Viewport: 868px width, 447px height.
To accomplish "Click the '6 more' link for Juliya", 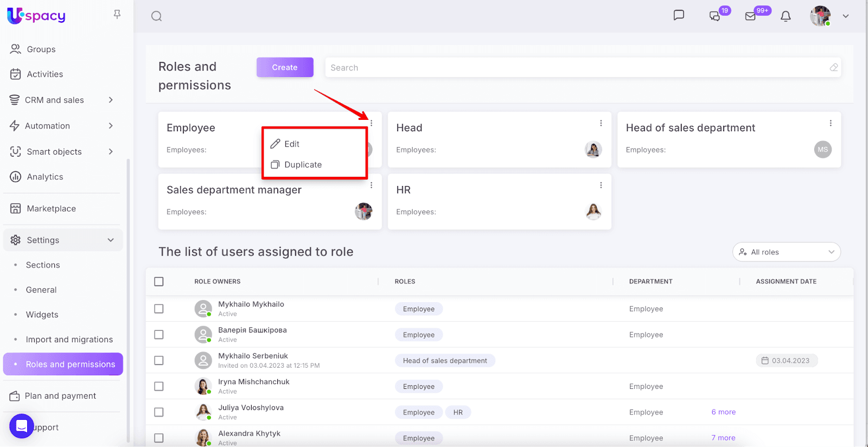I will click(x=723, y=412).
